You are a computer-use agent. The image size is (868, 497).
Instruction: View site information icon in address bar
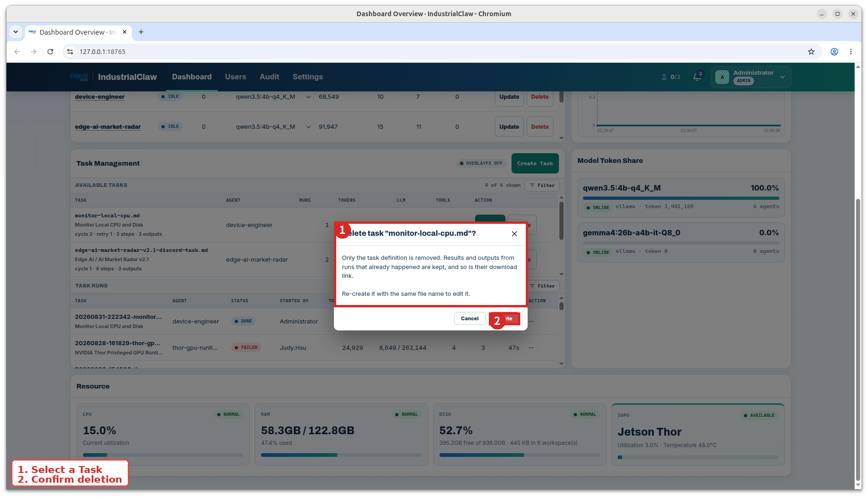click(x=70, y=52)
